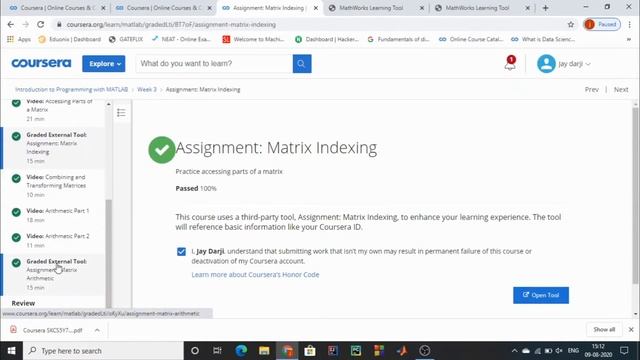640x360 pixels.
Task: Click the user avatar icon
Action: pyautogui.click(x=546, y=64)
